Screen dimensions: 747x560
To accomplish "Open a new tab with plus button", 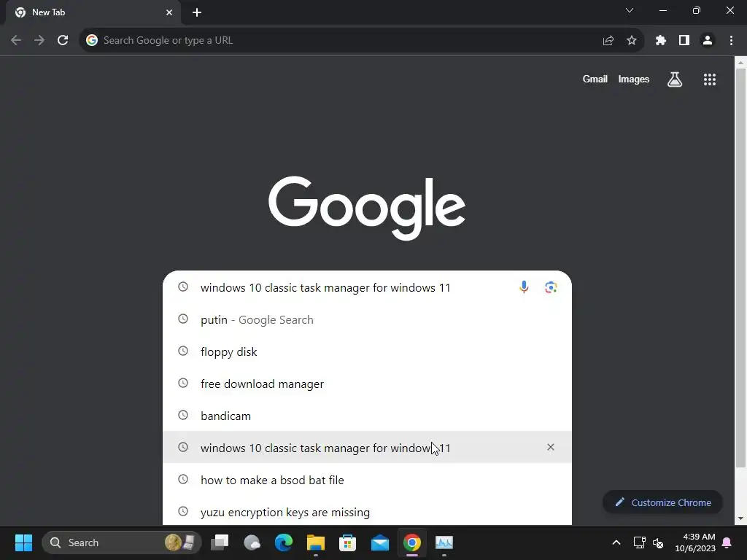I will click(x=197, y=12).
